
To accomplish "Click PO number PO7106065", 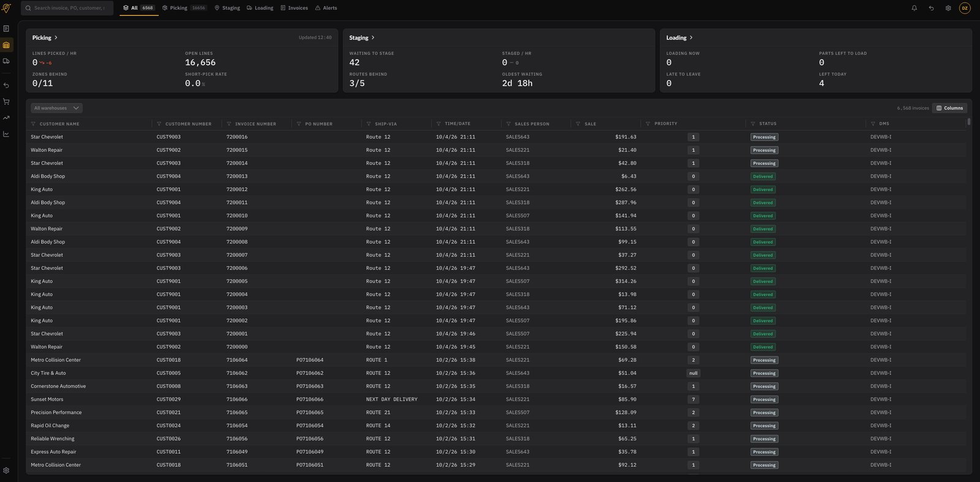I will [310, 413].
